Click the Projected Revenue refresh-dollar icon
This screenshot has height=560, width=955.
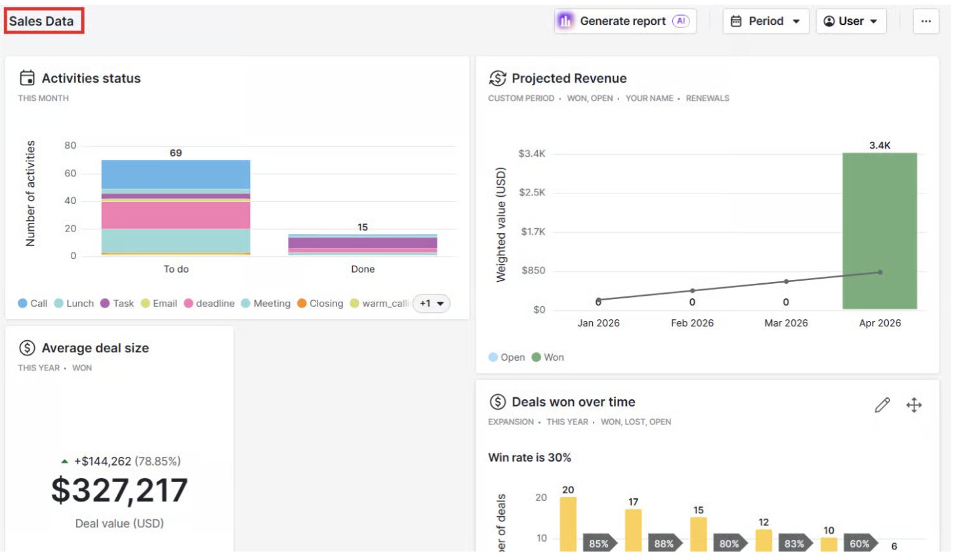coord(497,78)
